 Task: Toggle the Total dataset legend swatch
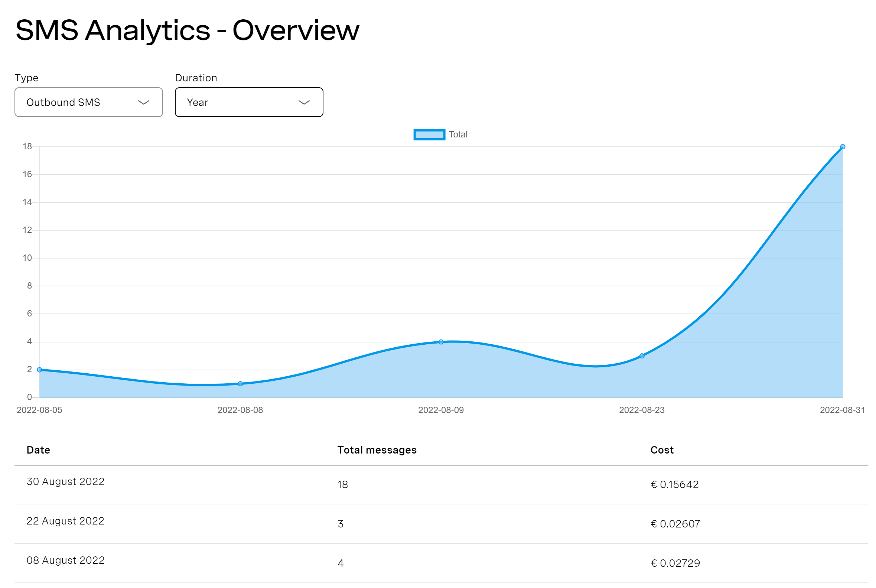[x=429, y=134]
